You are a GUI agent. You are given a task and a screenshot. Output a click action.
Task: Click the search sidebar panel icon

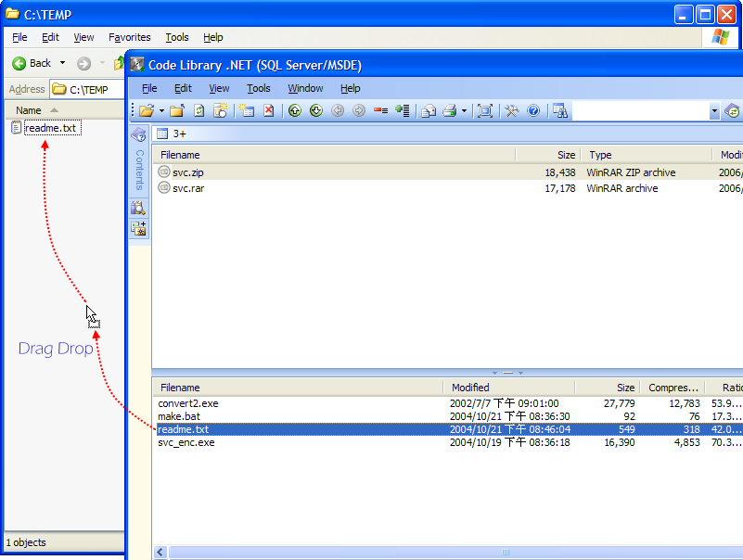coord(138,208)
